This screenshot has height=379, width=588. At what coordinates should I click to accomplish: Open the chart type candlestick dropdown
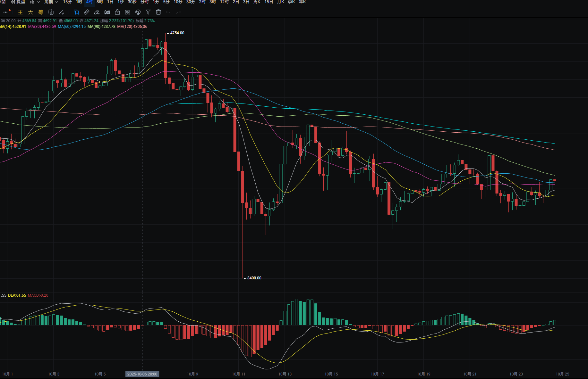click(35, 2)
